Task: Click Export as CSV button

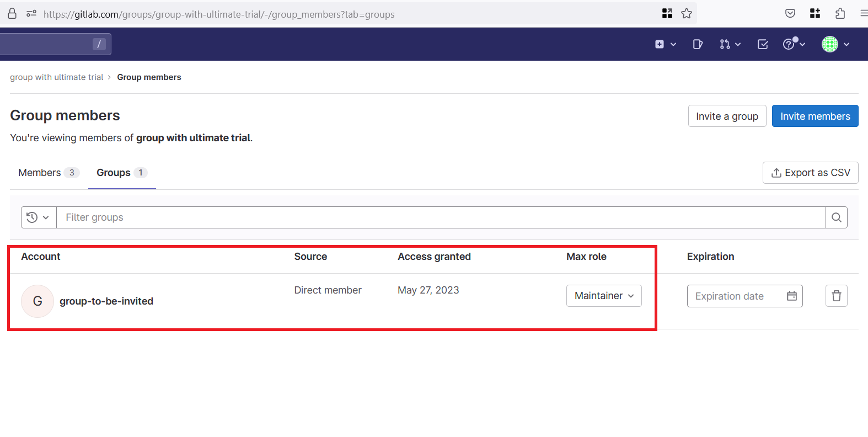Action: [810, 173]
